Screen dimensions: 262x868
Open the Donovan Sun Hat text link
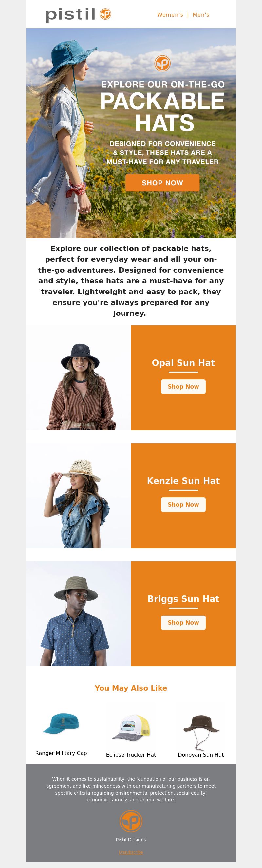tap(201, 755)
